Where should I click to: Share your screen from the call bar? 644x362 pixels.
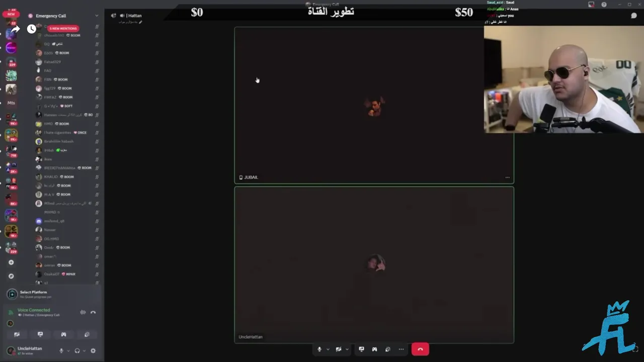(x=361, y=349)
